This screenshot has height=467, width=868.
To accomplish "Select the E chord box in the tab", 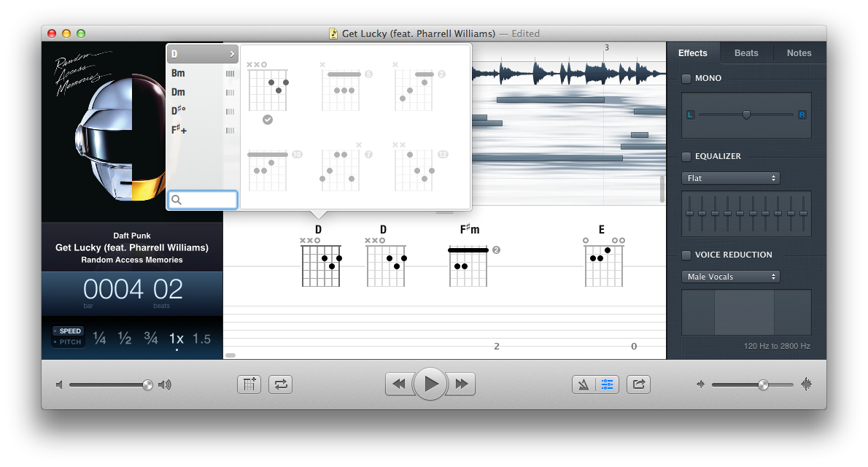I will click(x=603, y=256).
